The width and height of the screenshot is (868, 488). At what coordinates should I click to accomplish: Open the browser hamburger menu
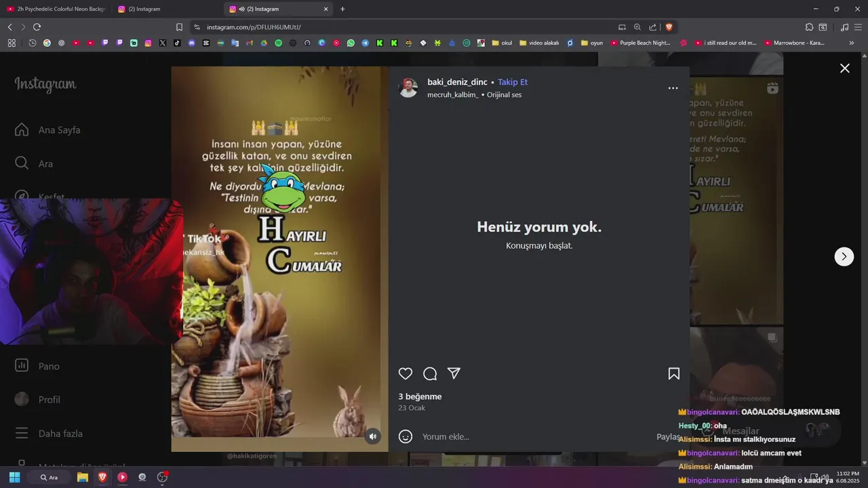coord(859,27)
